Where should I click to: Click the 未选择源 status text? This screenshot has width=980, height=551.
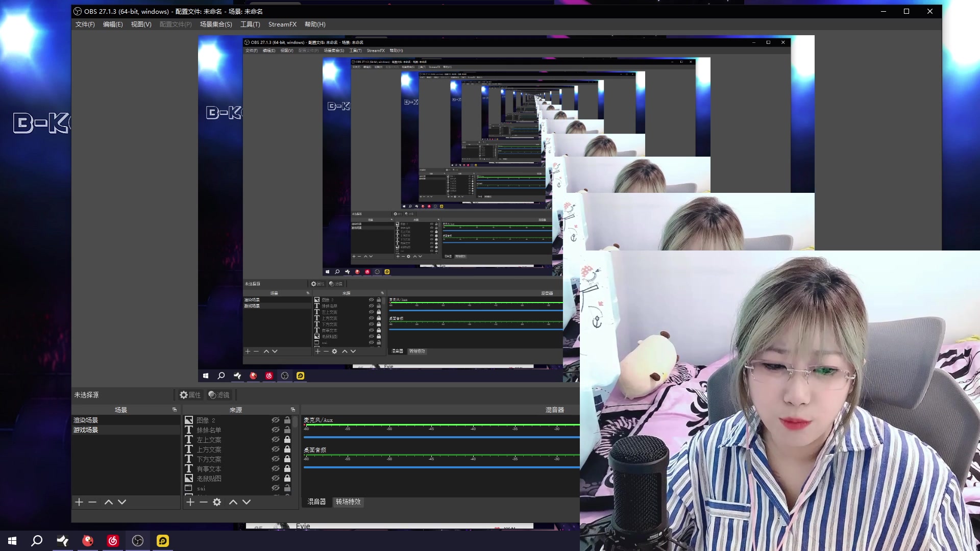(x=86, y=395)
